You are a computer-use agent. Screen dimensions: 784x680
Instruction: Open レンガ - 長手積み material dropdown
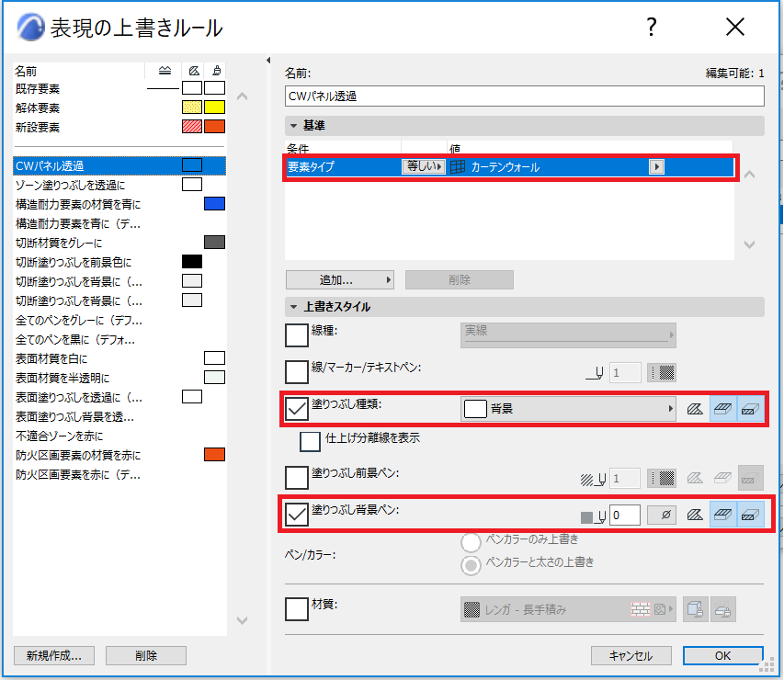pyautogui.click(x=568, y=609)
